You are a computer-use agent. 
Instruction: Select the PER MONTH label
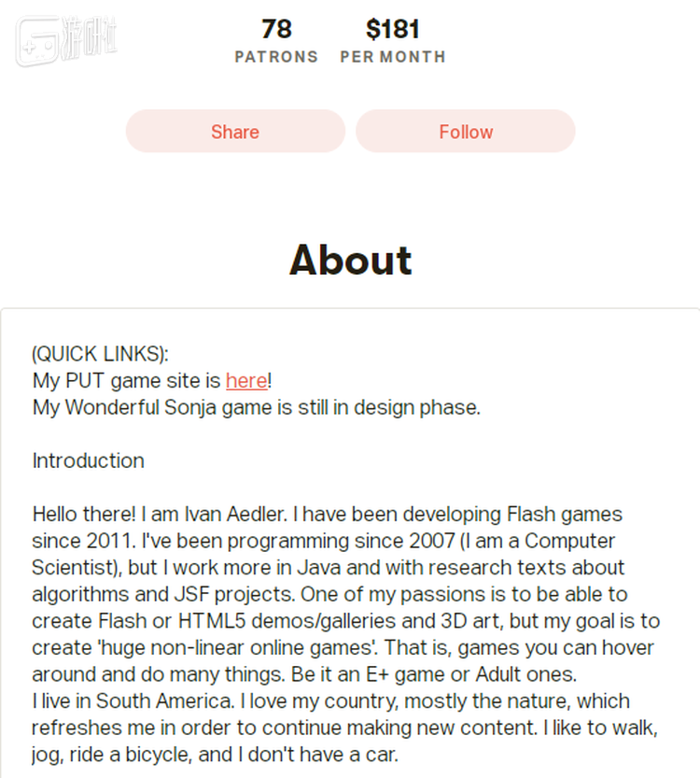[392, 57]
